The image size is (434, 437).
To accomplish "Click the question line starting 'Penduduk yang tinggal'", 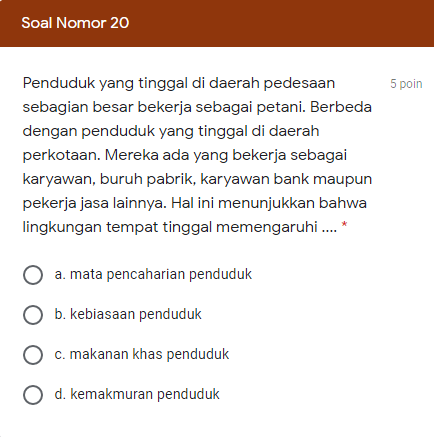I will point(179,83).
